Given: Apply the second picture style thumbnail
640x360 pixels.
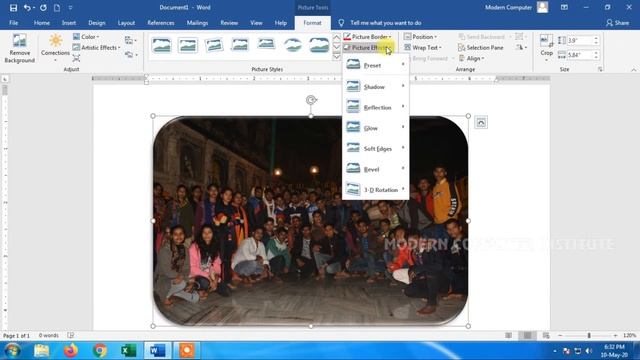Looking at the screenshot, I should pos(188,45).
